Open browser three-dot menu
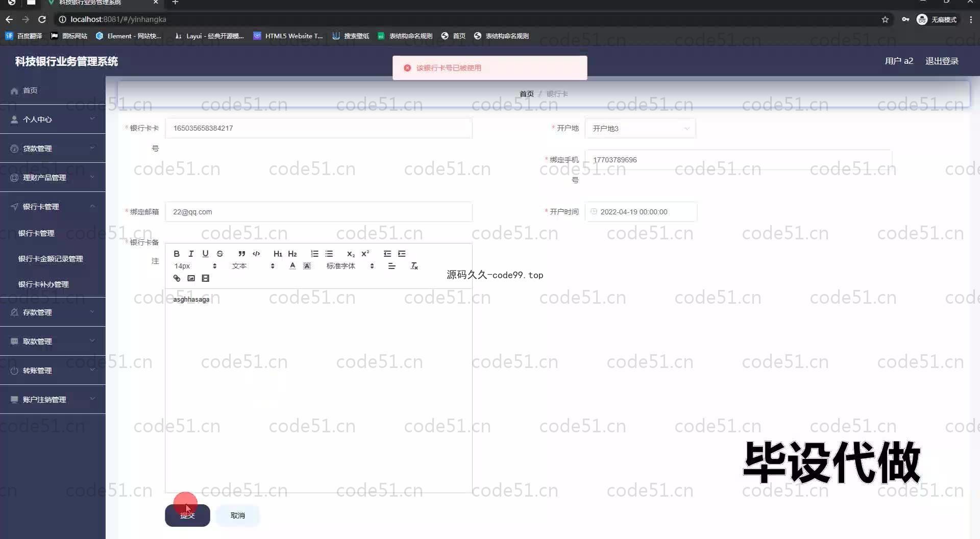Image resolution: width=980 pixels, height=539 pixels. tap(971, 19)
